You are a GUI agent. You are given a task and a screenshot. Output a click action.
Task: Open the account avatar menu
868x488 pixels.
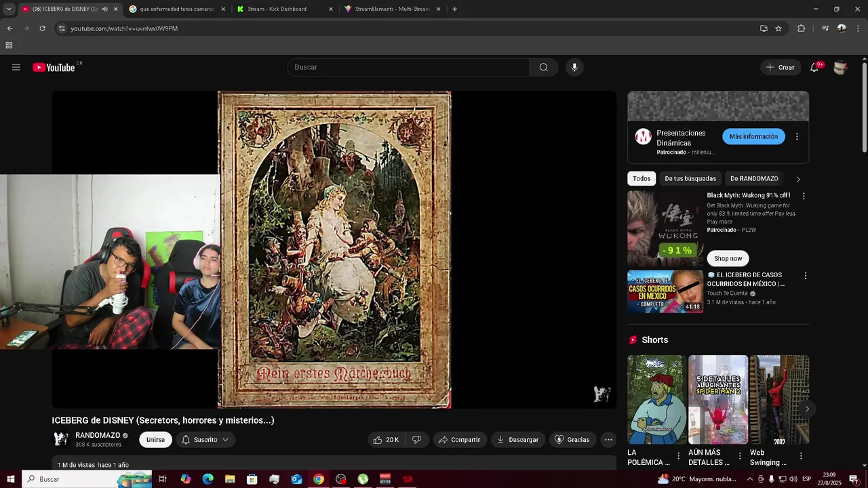(840, 67)
